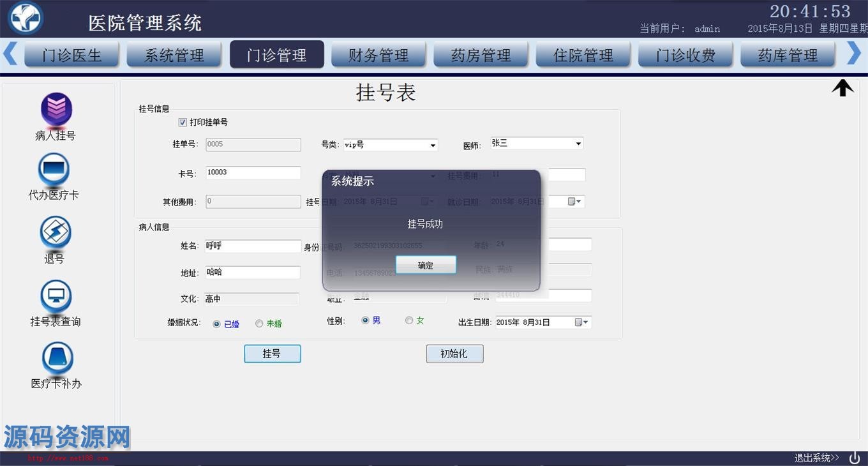Switch to the 药库管理 tab
This screenshot has width=868, height=466.
click(x=788, y=55)
